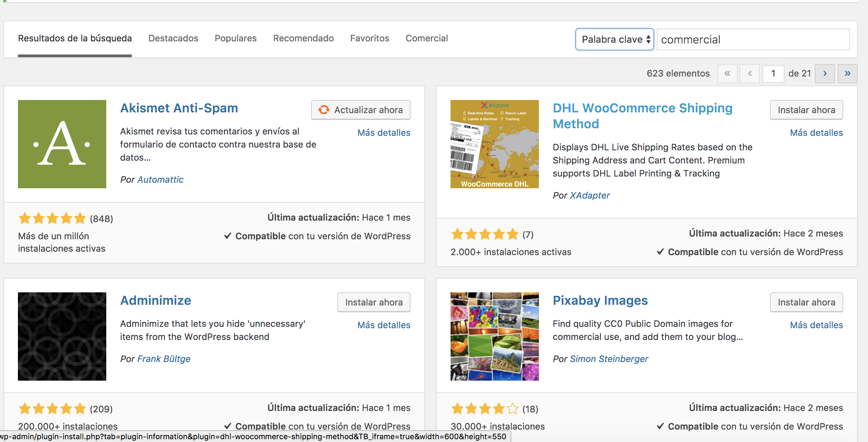Jump to the last results page
The height and width of the screenshot is (442, 868).
(x=848, y=73)
